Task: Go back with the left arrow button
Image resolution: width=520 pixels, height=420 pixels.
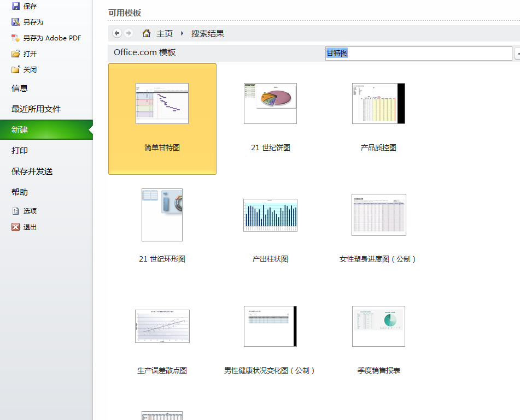Action: [x=117, y=33]
